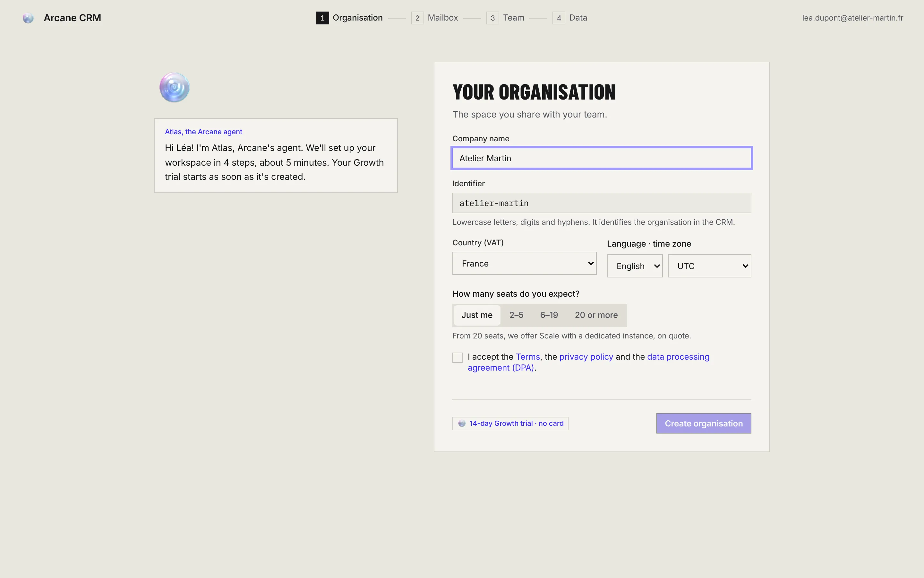This screenshot has width=924, height=578.
Task: Click the 'YOUR ORGANISATION' heading
Action: coord(534,92)
